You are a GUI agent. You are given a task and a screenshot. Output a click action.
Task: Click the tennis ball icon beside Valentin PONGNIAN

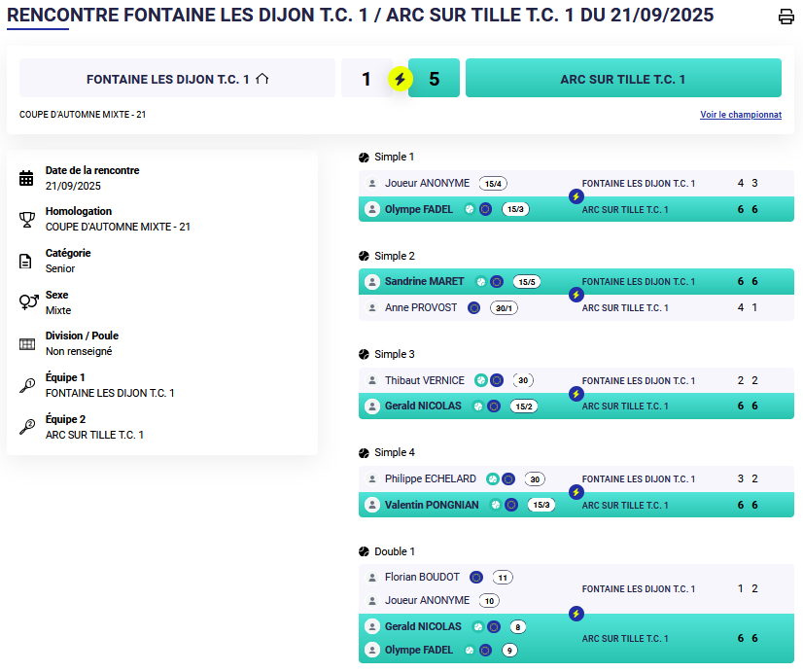tap(496, 505)
